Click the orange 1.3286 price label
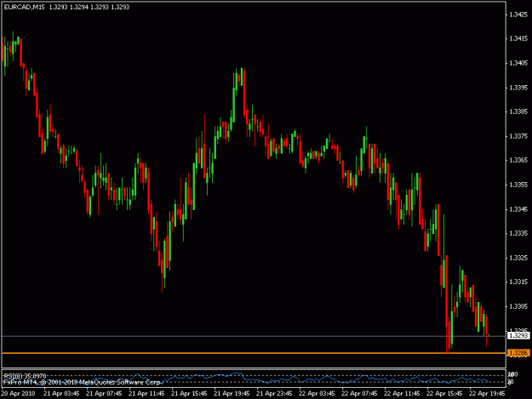Viewport: 532px width, 399px height. (518, 353)
